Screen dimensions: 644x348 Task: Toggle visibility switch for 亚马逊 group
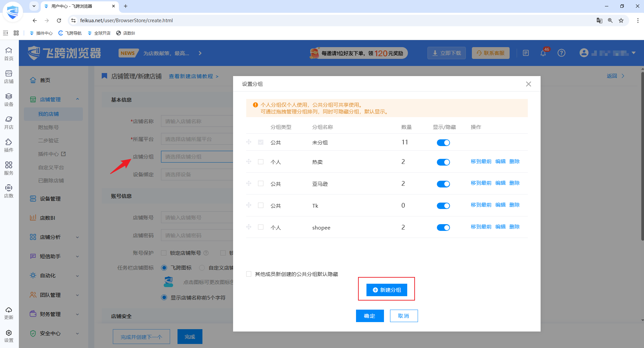443,184
